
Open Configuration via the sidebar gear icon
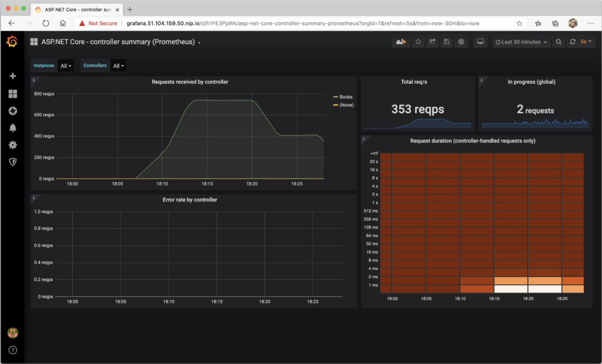(13, 145)
